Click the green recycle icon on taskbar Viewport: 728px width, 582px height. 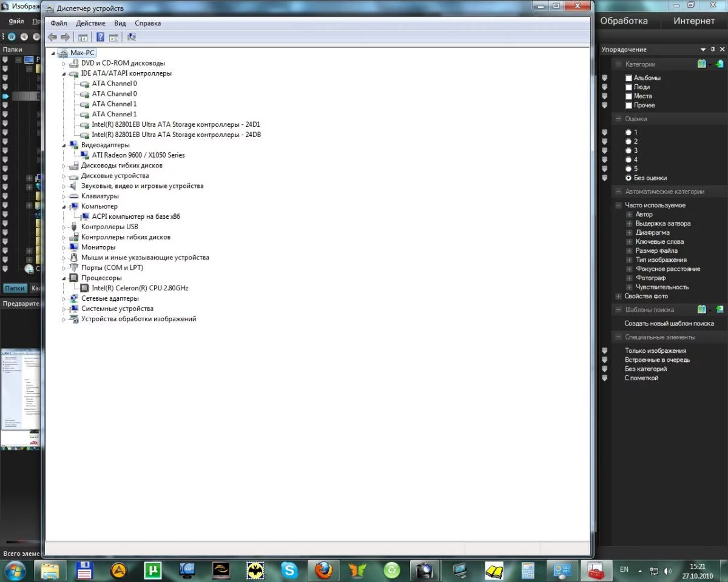coord(391,570)
